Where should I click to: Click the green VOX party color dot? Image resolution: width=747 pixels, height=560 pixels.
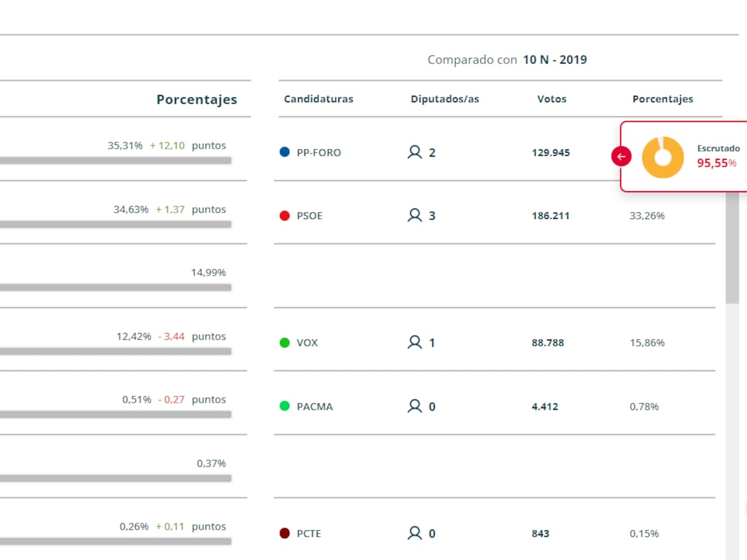(285, 342)
